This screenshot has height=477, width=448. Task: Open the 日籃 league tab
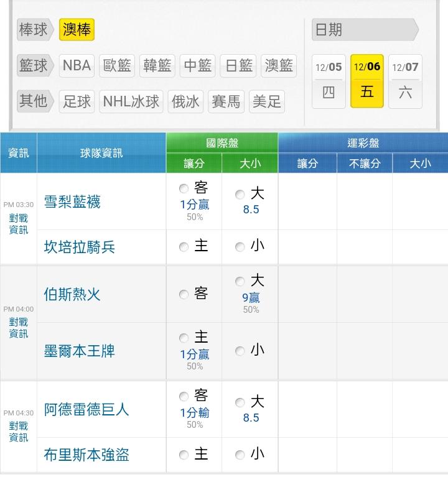(x=238, y=65)
